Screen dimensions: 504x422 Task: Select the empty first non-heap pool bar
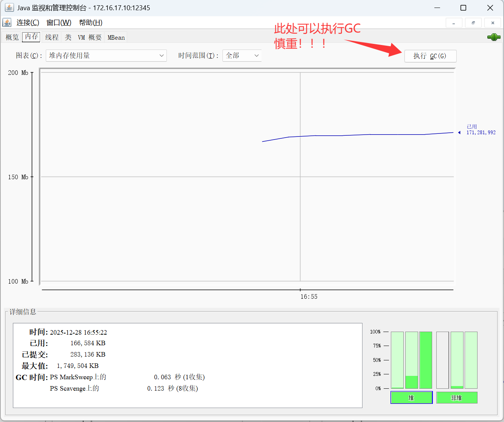pos(442,360)
